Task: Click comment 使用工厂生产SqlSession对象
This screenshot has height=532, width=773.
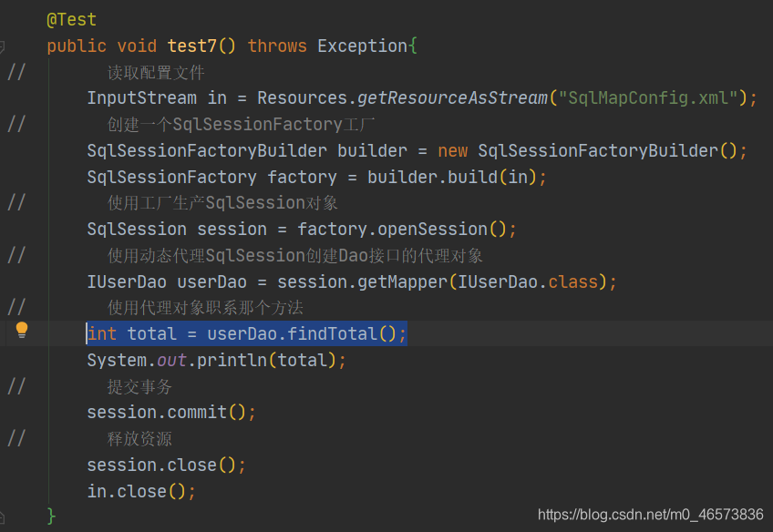Action: pyautogui.click(x=222, y=203)
